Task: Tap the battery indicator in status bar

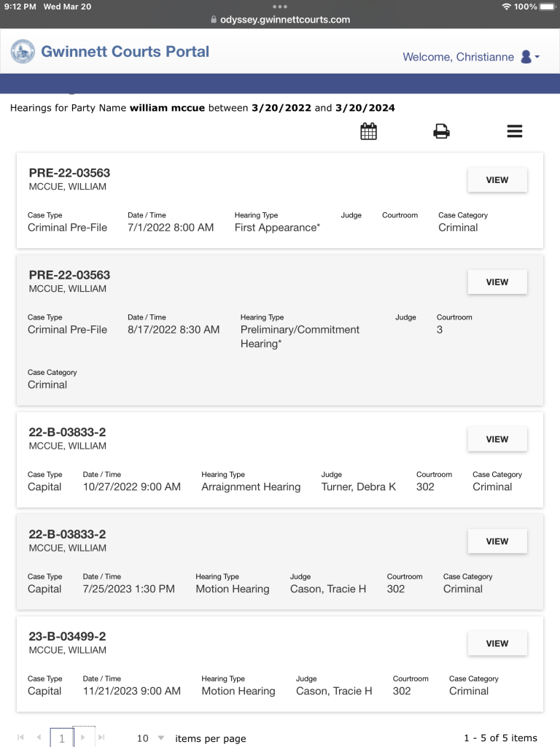Action: click(545, 7)
